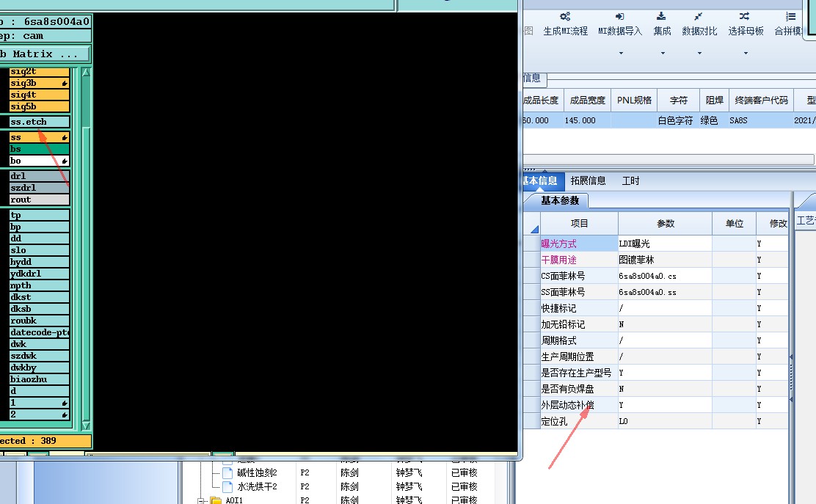
Task: Switch to the 拓展信息 tab
Action: click(x=588, y=181)
